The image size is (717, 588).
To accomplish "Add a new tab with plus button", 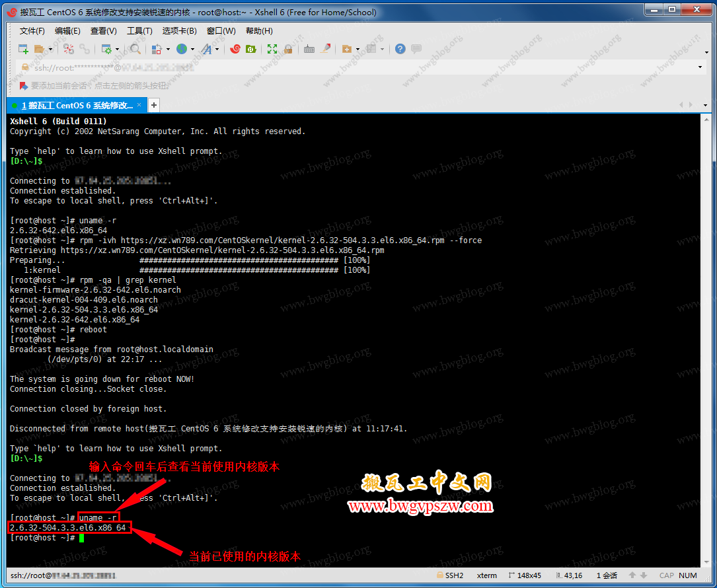I will pyautogui.click(x=154, y=105).
